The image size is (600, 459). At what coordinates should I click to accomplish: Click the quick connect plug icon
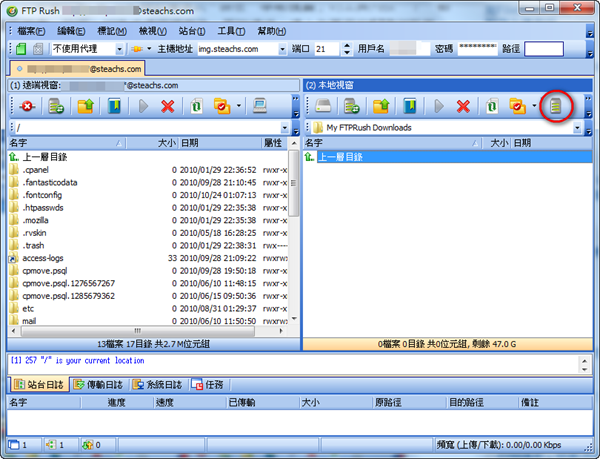pyautogui.click(x=137, y=49)
